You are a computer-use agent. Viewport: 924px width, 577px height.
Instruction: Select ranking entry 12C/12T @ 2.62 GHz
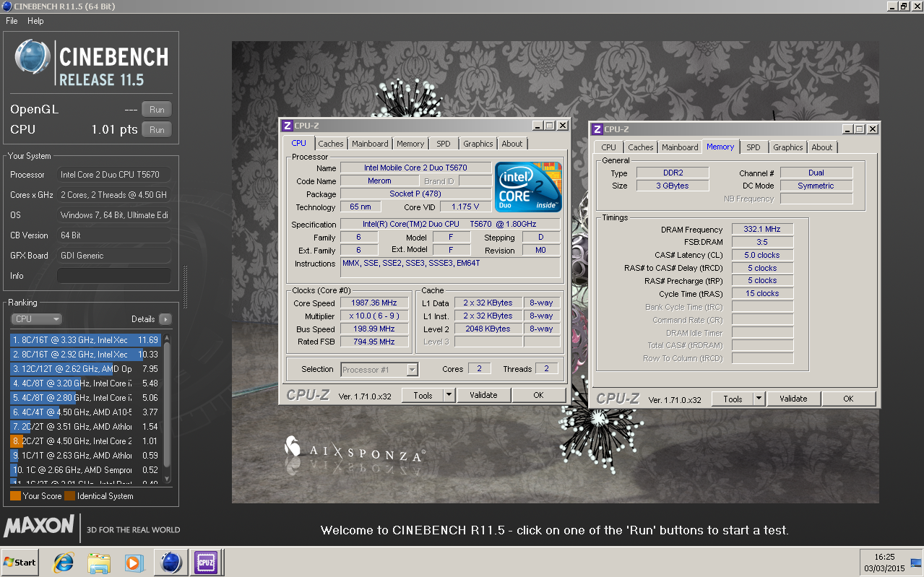click(85, 369)
